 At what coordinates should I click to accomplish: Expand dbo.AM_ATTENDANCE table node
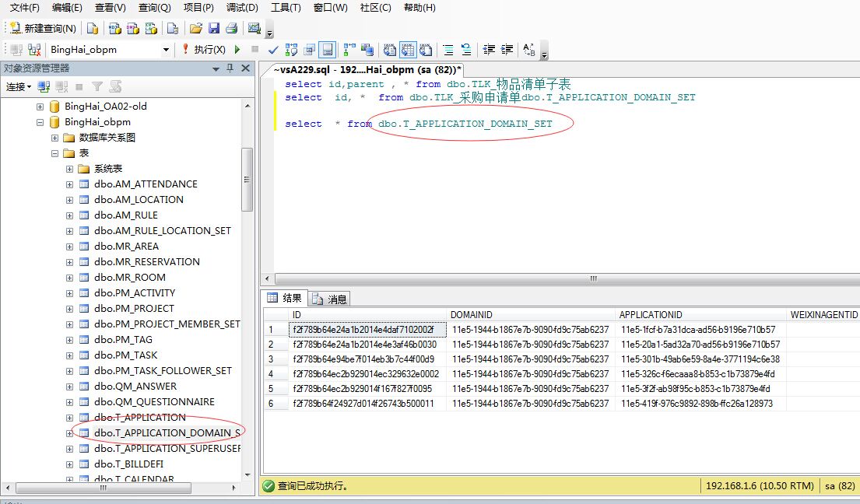[69, 184]
